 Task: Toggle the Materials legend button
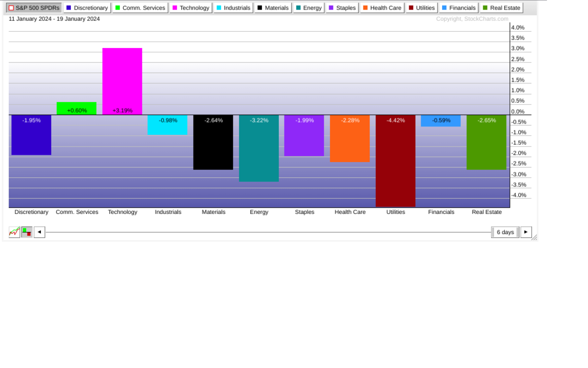[x=273, y=8]
